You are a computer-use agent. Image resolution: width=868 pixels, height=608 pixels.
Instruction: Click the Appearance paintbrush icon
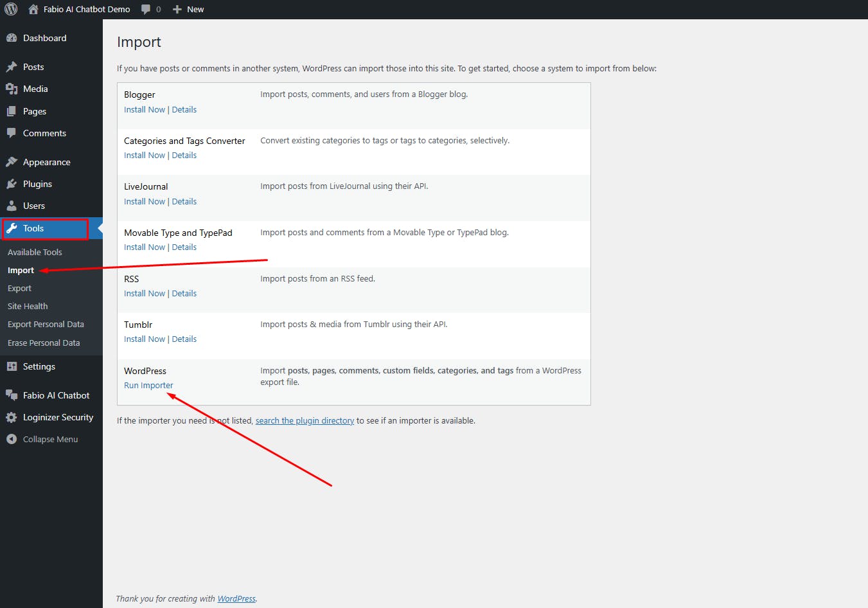[12, 162]
